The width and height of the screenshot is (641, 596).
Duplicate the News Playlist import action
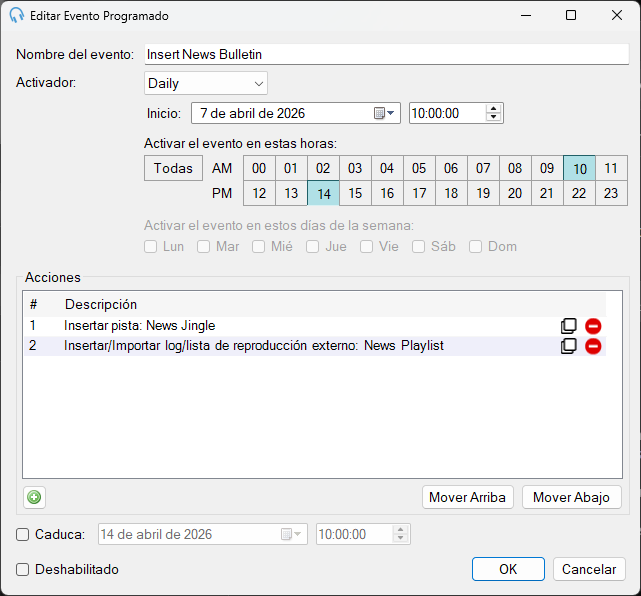click(568, 346)
